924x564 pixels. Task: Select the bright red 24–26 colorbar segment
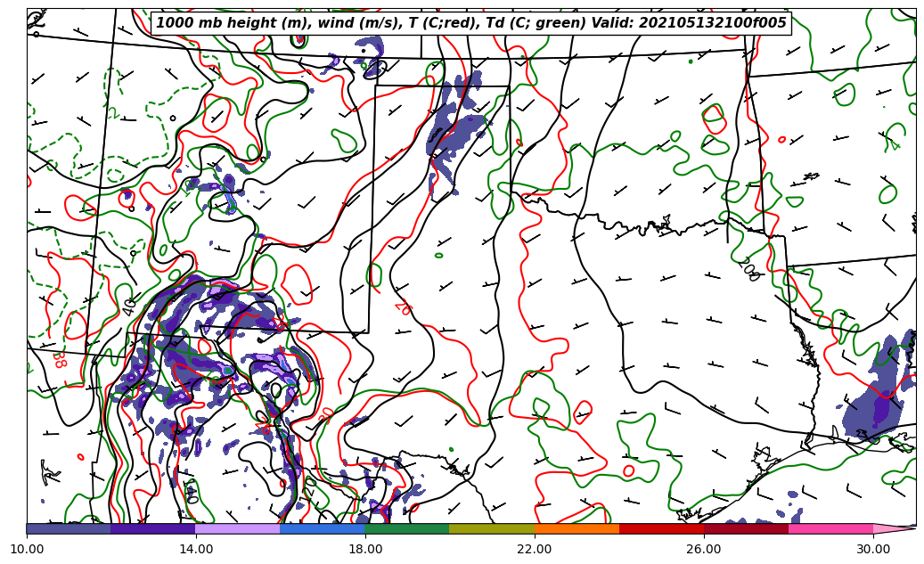tap(662, 528)
